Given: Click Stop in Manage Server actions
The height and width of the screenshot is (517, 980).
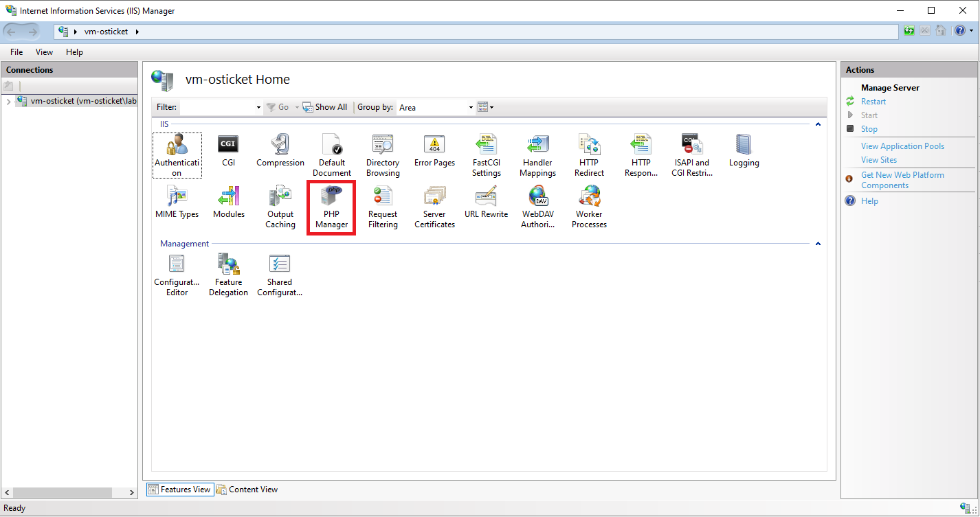Looking at the screenshot, I should click(869, 129).
